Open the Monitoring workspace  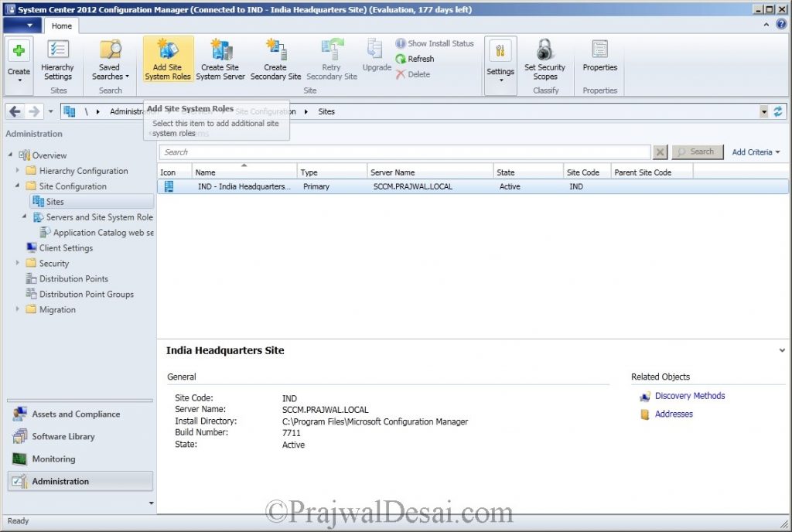[x=80, y=459]
